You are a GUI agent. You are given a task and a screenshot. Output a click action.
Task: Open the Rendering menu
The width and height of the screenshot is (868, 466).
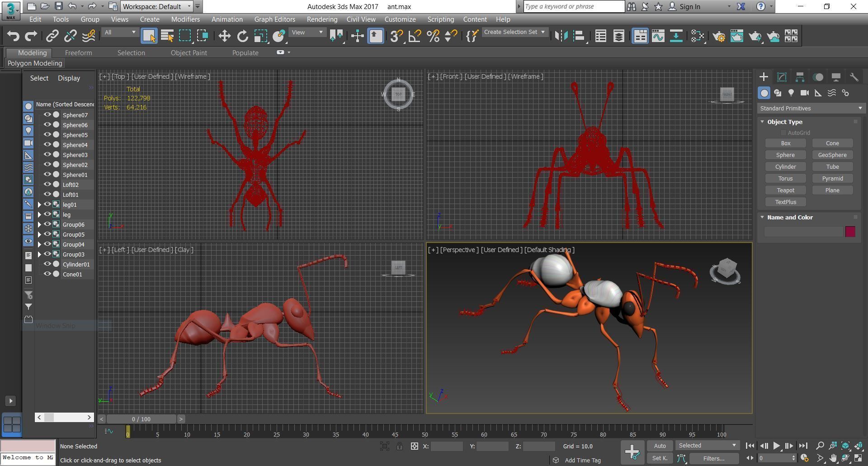click(x=322, y=19)
